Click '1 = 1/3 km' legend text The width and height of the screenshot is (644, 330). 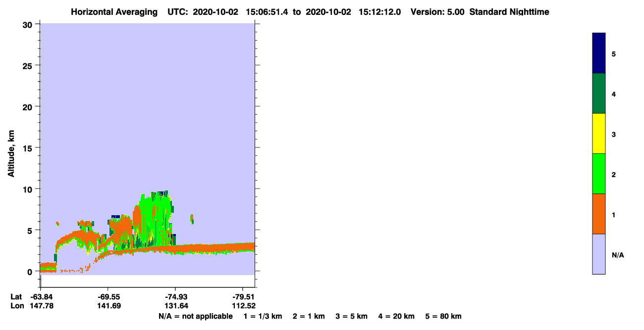[x=263, y=316]
